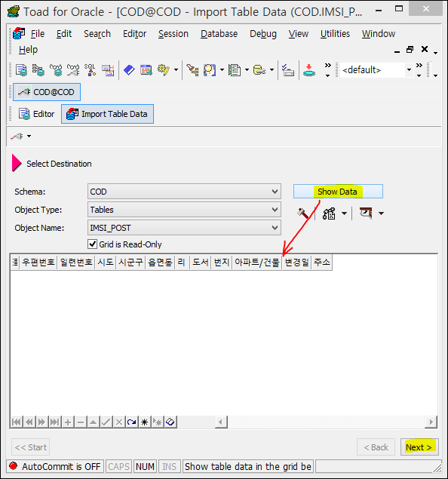Open the Utilities menu
The height and width of the screenshot is (479, 448).
(x=335, y=34)
